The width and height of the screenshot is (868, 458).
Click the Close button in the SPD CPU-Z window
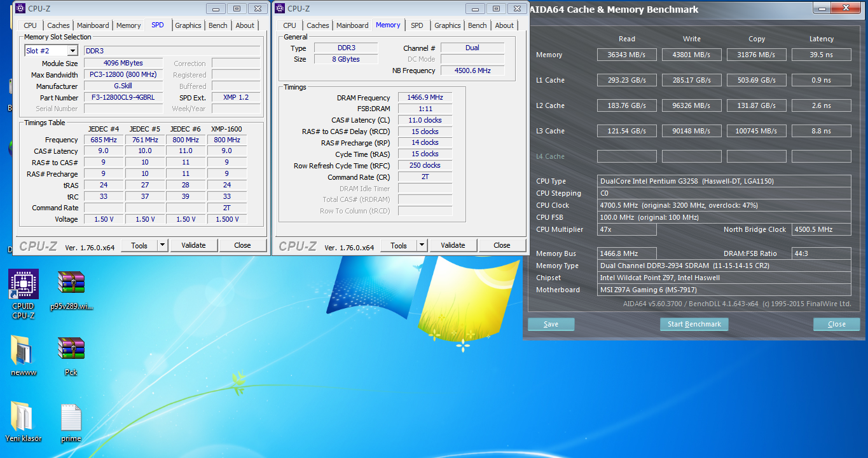point(242,245)
